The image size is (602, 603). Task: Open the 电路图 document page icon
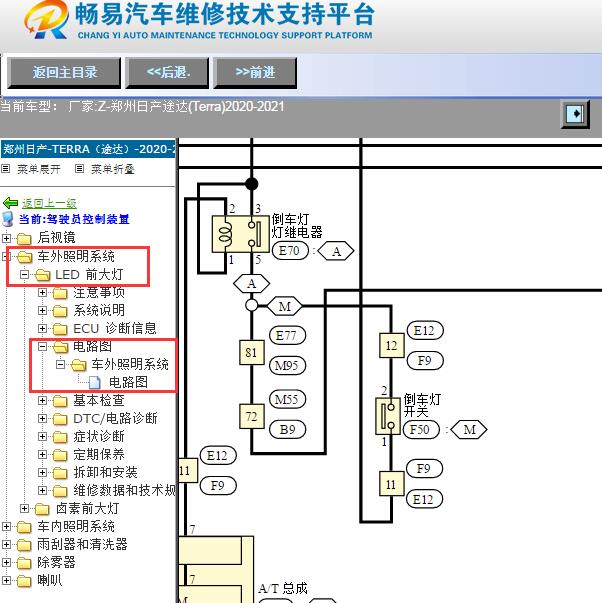[x=95, y=382]
